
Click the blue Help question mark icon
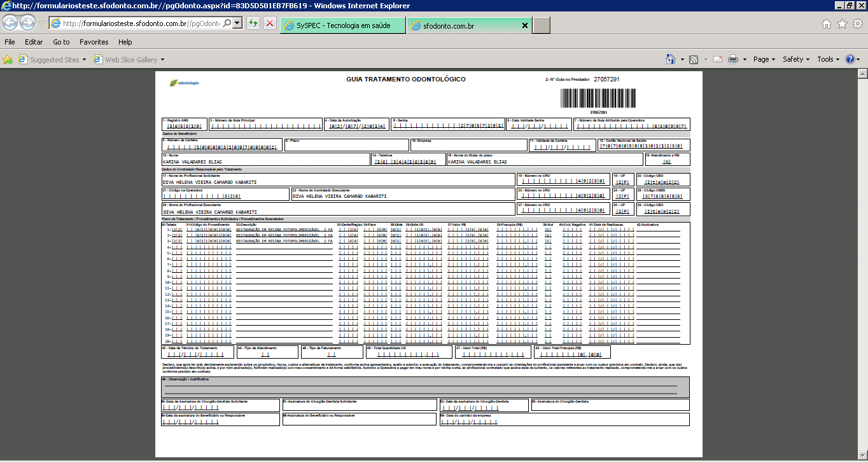pos(850,59)
